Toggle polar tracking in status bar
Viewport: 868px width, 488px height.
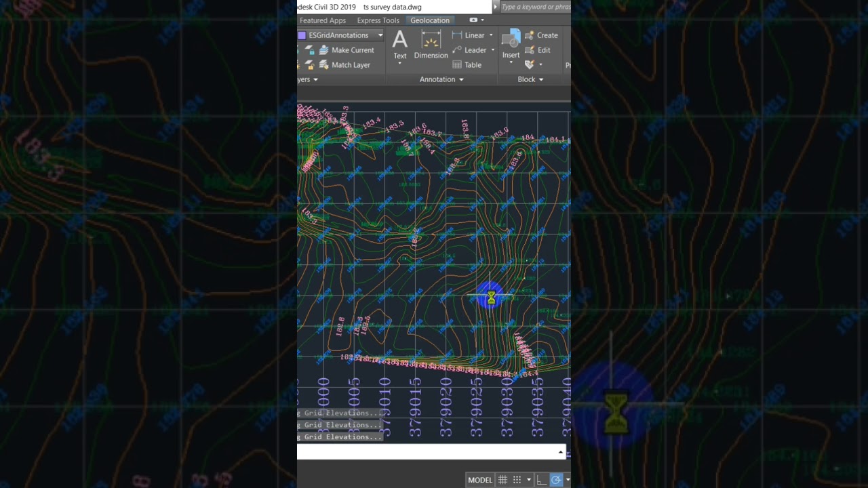click(x=555, y=480)
